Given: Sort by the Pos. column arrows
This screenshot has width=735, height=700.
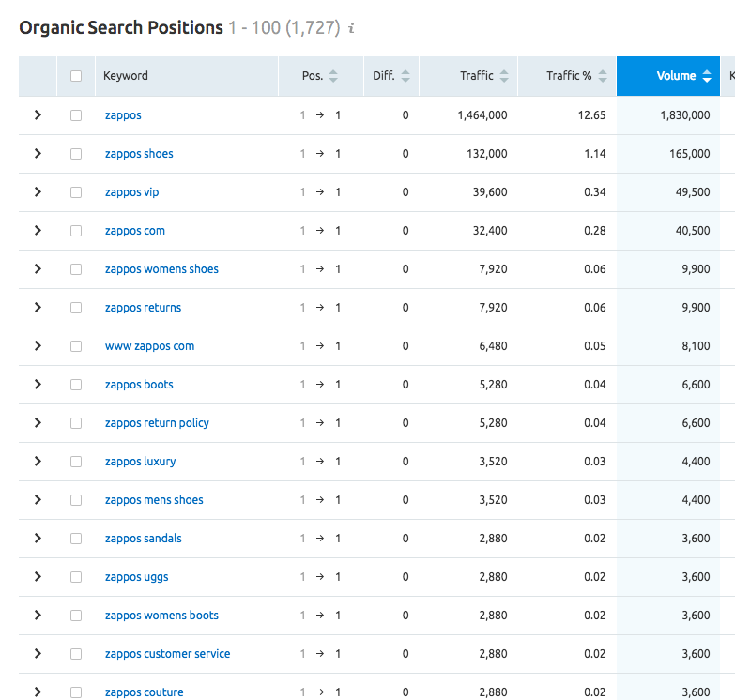Looking at the screenshot, I should coord(333,76).
